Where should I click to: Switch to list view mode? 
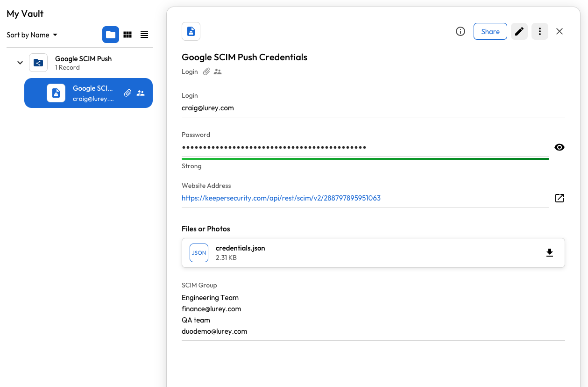(144, 35)
